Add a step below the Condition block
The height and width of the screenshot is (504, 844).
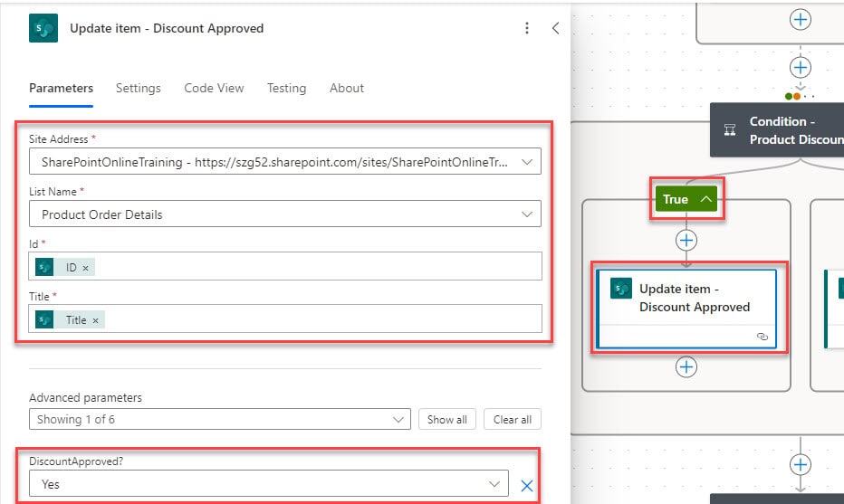(801, 465)
